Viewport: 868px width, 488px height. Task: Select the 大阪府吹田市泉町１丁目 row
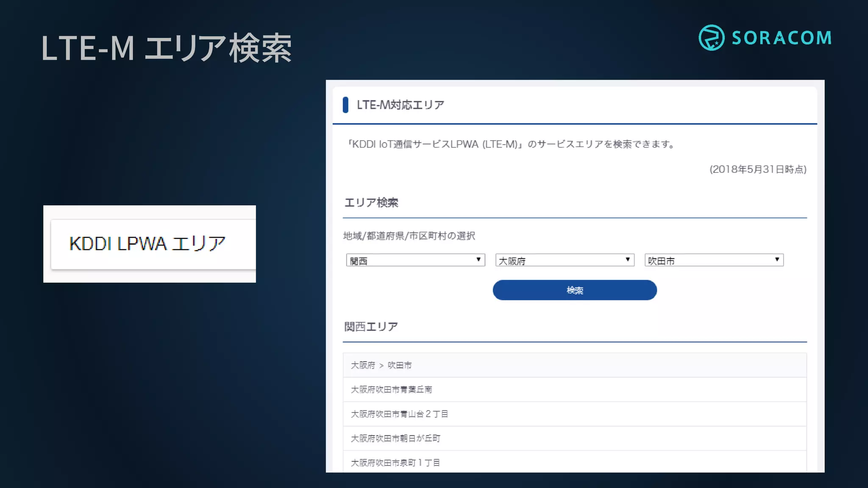pyautogui.click(x=575, y=462)
